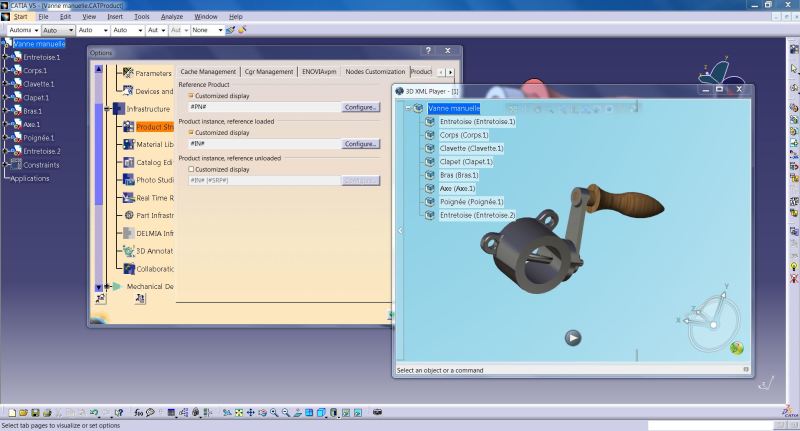Click the Hide/Show icon in bottom toolbar
This screenshot has height=431, width=800.
[x=346, y=413]
